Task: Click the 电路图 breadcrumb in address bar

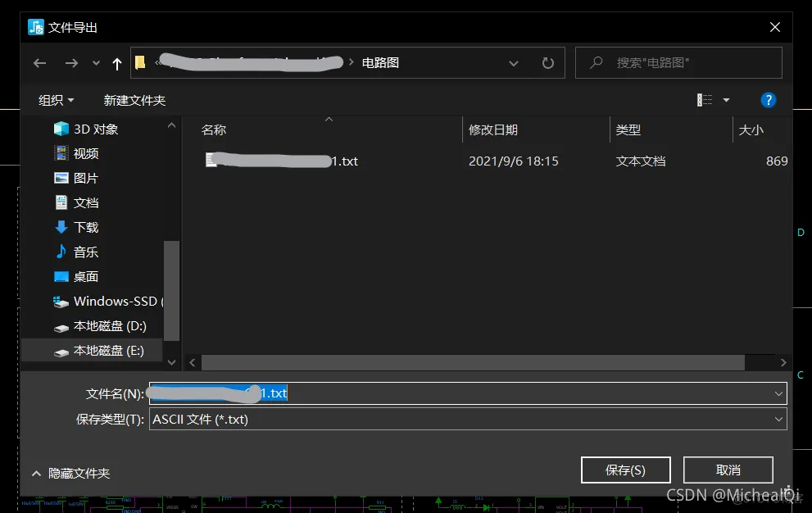Action: click(x=381, y=63)
